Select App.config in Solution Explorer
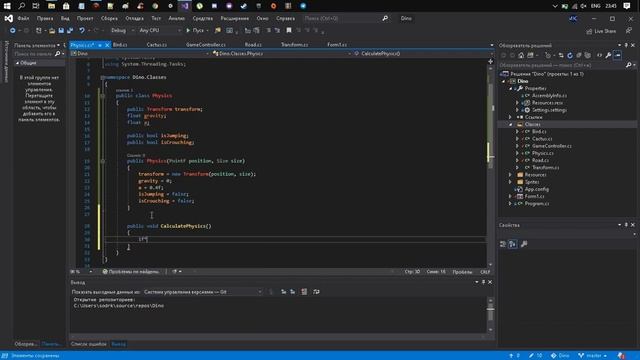 point(536,189)
